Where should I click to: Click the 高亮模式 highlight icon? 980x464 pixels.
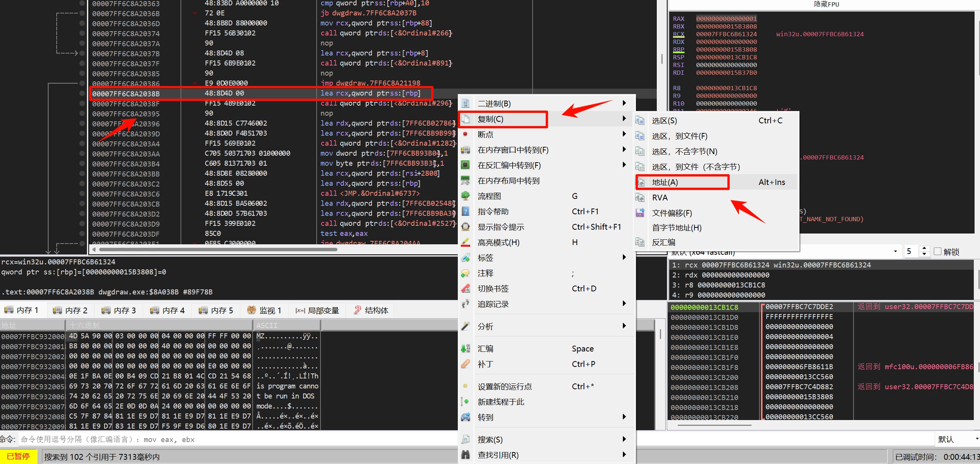466,242
